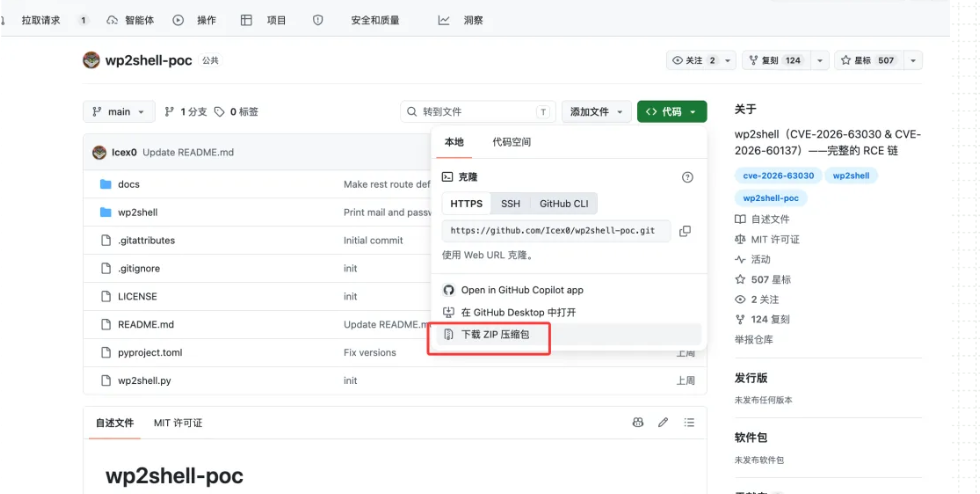The height and width of the screenshot is (494, 980).
Task: Click the GitHub Desktop icon
Action: (448, 312)
